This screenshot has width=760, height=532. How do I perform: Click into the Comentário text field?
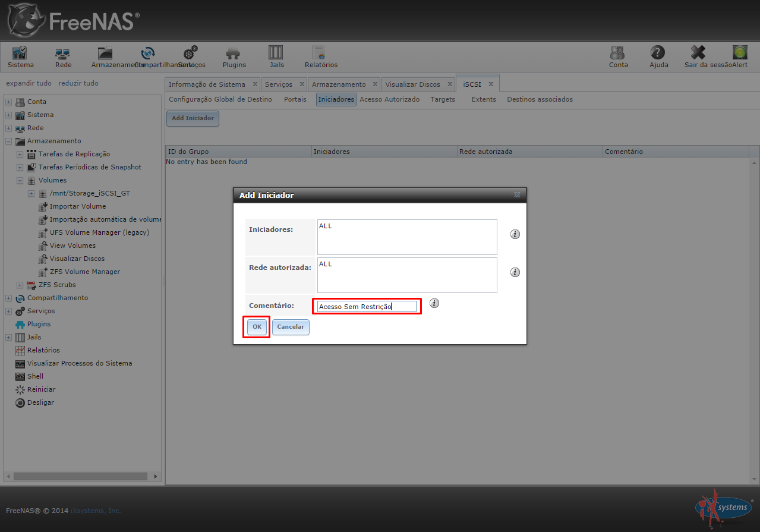[x=367, y=307]
